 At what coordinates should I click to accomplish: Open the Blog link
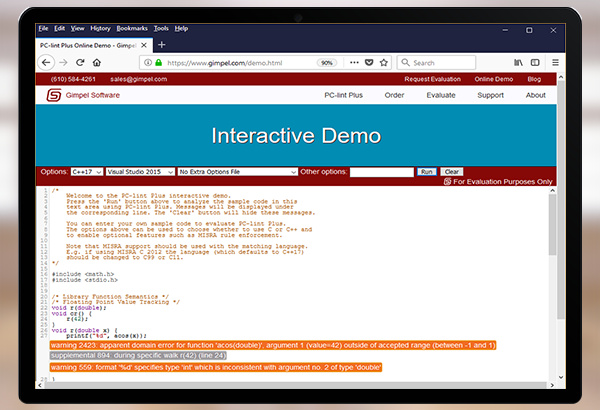[534, 79]
